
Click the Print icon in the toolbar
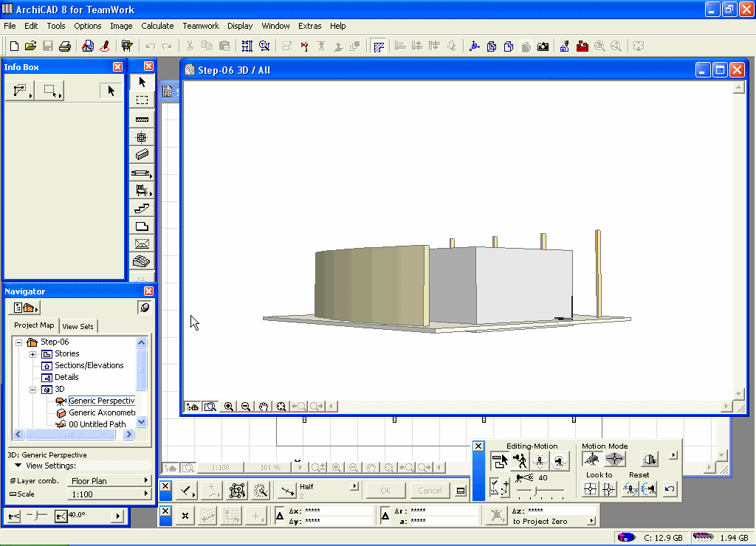coord(65,46)
